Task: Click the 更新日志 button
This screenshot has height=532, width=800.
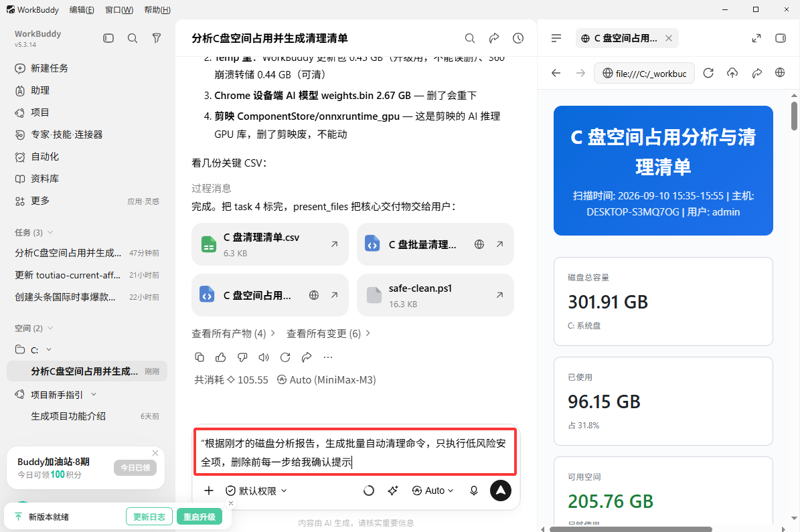Action: (149, 517)
